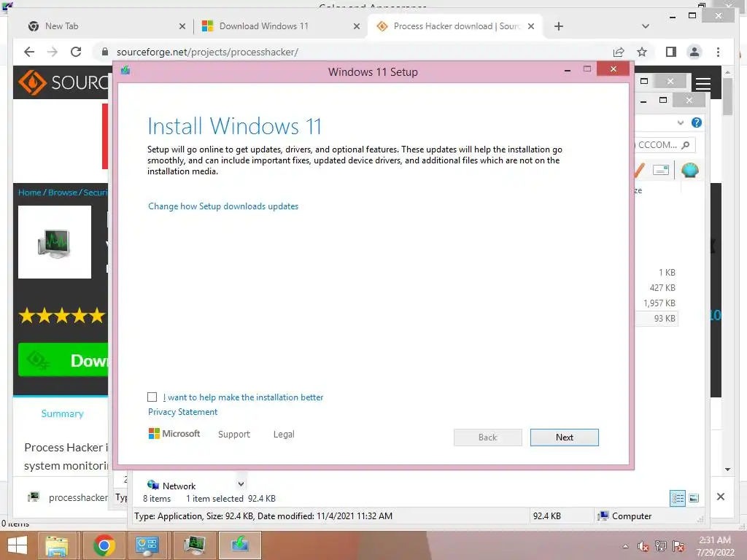Open the Summary tab on SourceForge
This screenshot has height=560, width=747.
coord(63,413)
